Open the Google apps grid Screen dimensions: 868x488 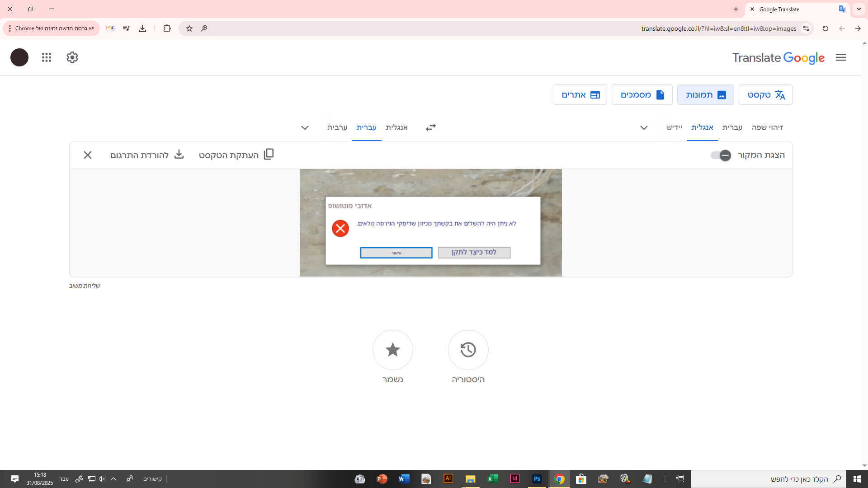pos(47,57)
